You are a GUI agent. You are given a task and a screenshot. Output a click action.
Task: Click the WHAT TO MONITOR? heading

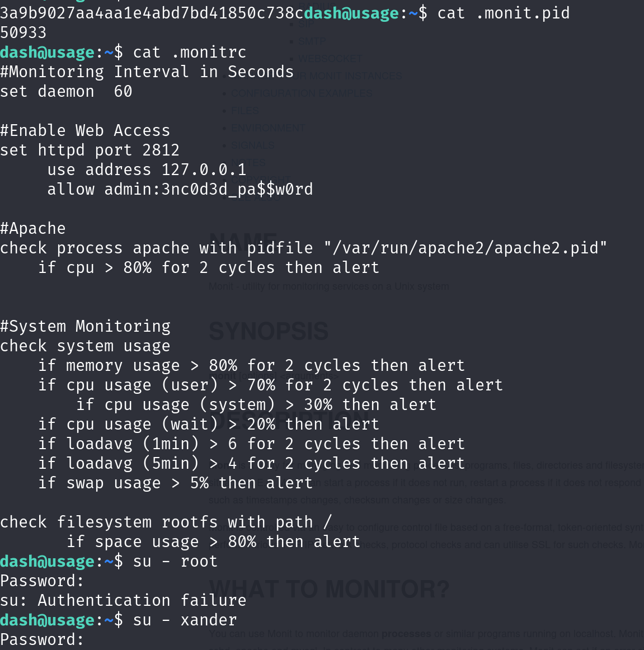pyautogui.click(x=329, y=589)
